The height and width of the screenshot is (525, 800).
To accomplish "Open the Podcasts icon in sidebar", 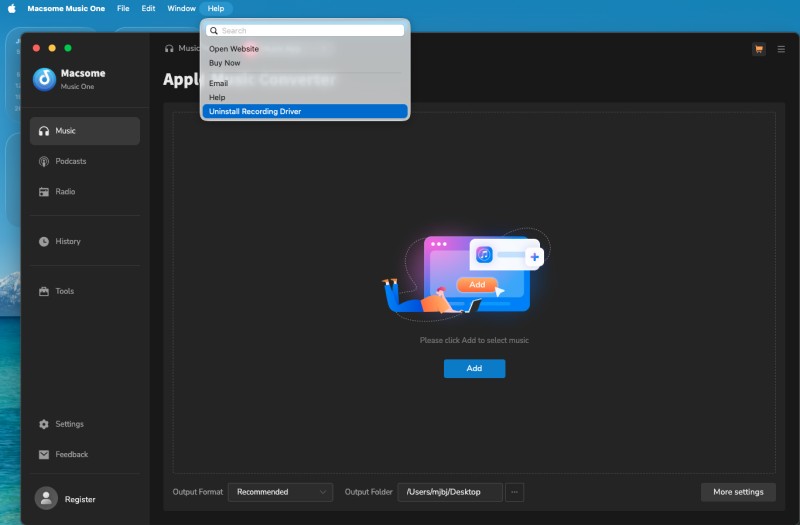I will pyautogui.click(x=44, y=161).
